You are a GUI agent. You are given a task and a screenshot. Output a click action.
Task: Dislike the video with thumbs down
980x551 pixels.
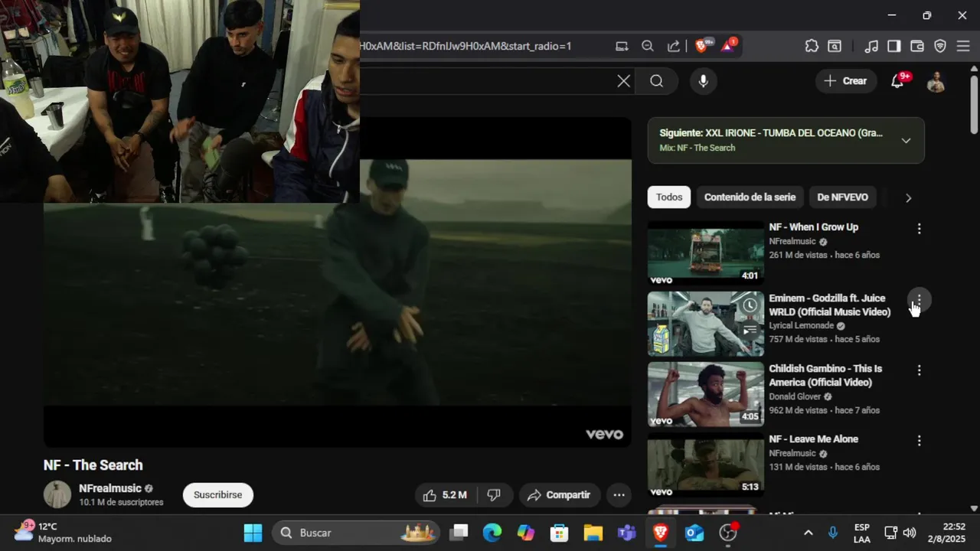pyautogui.click(x=494, y=495)
